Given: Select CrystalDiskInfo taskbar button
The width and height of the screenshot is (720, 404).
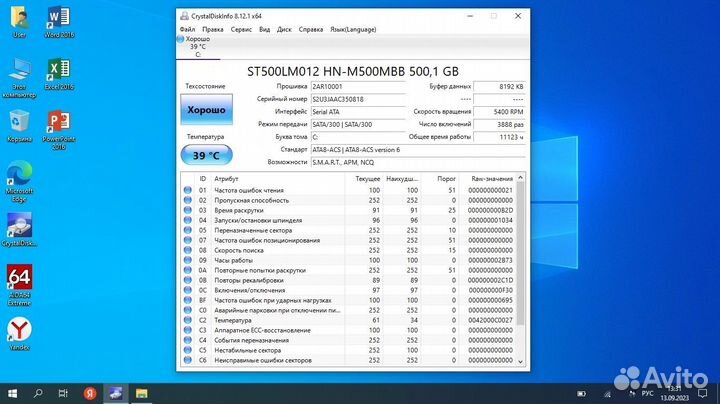Looking at the screenshot, I should pos(115,393).
